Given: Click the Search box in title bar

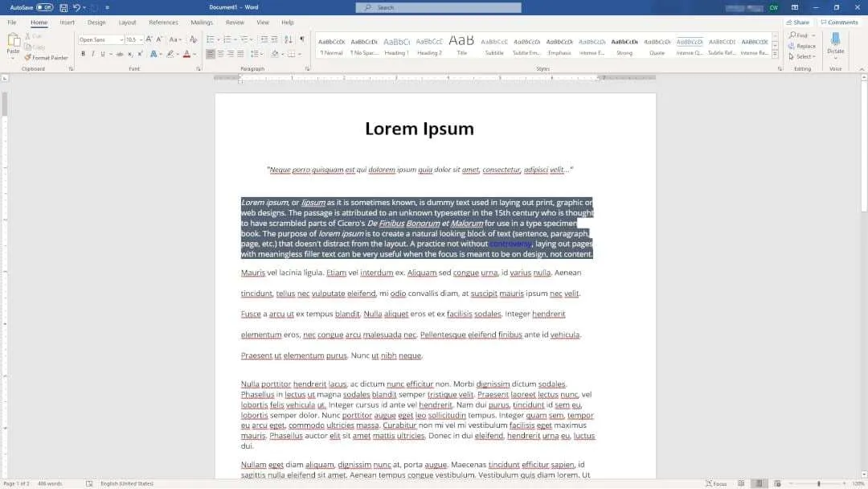Looking at the screenshot, I should (439, 8).
